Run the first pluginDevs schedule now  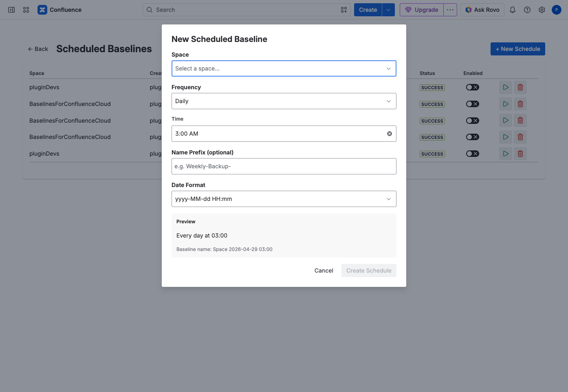(x=506, y=87)
